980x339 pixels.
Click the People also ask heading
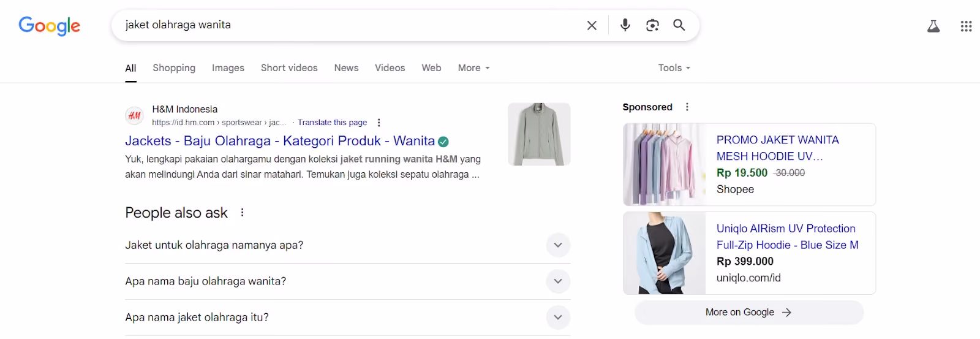pos(176,213)
